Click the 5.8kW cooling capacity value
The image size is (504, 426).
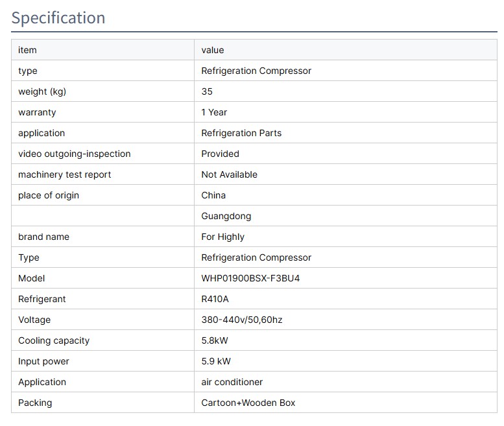(x=215, y=340)
